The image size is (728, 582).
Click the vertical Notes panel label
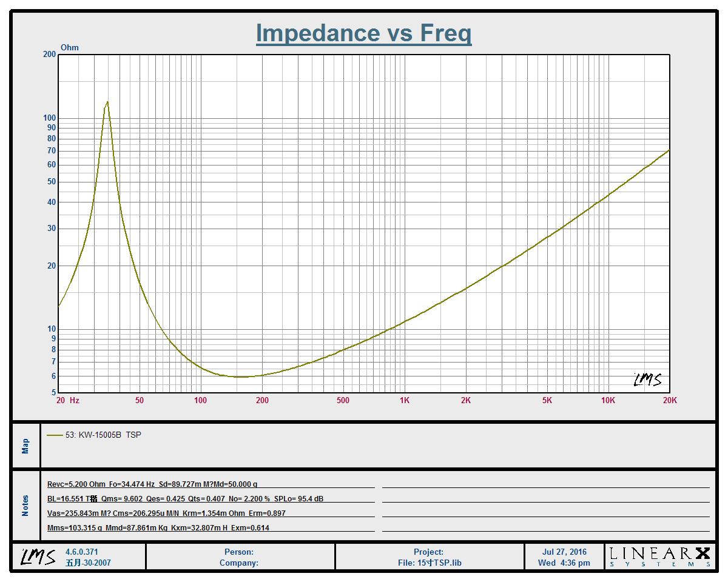click(25, 506)
